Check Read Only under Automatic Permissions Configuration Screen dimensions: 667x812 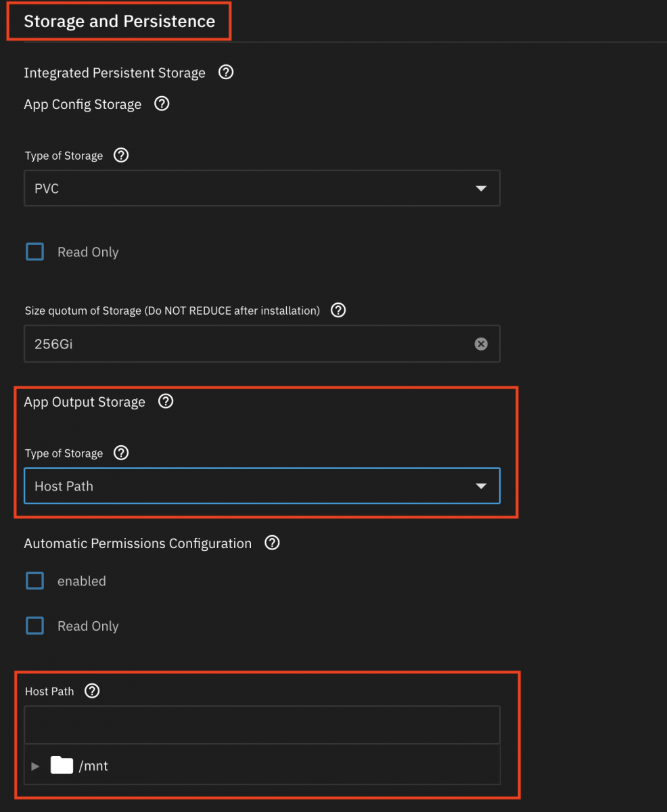35,626
